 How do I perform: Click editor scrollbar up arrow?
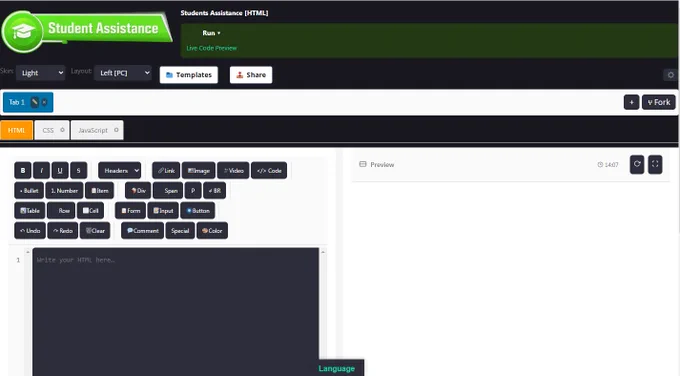tap(323, 252)
